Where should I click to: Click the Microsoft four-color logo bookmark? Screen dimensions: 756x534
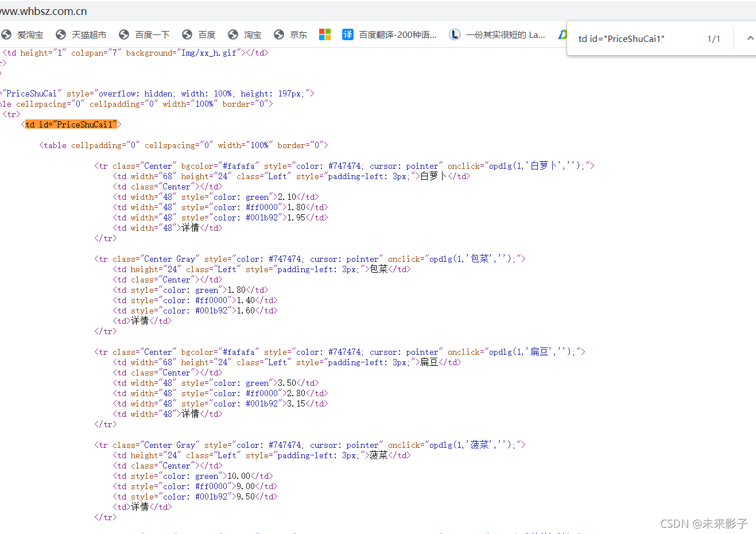coord(325,34)
